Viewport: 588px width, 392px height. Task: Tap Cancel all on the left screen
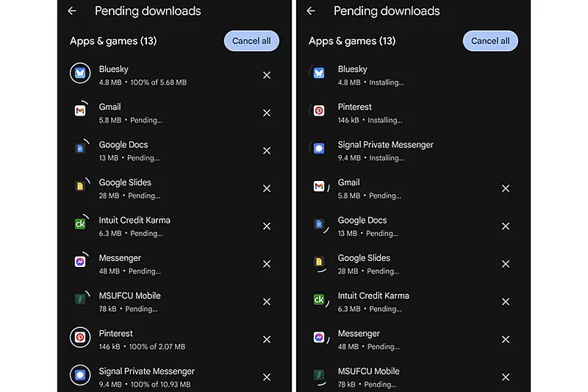click(x=251, y=41)
